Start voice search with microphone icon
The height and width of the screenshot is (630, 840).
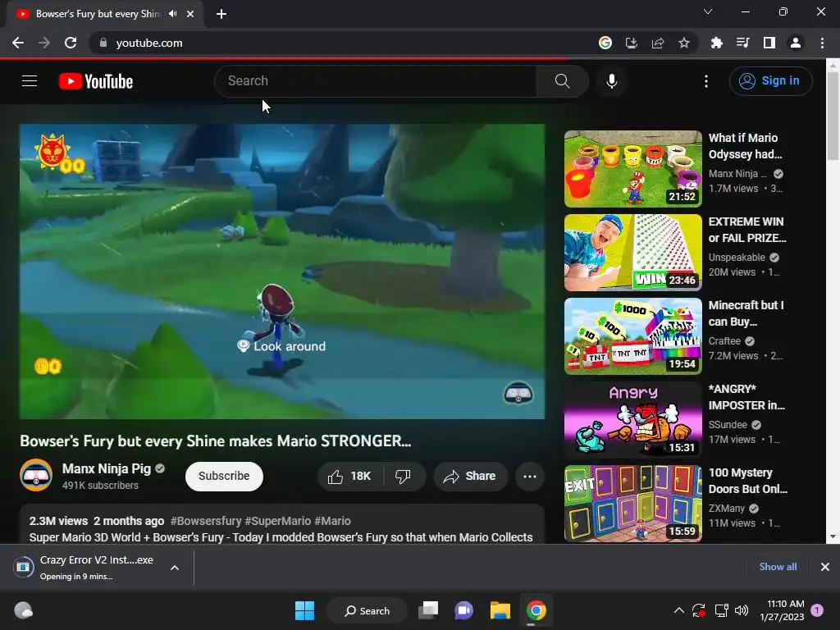(611, 81)
